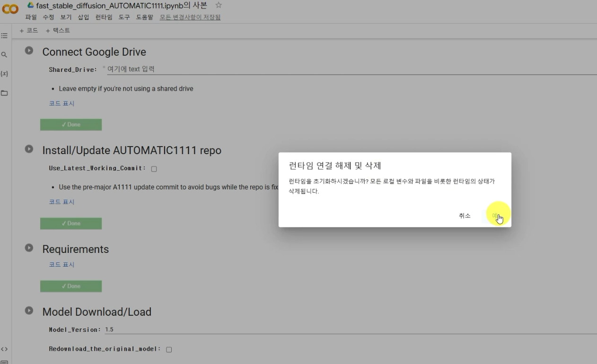
Task: Click Leave empty if you're not using text
Action: pyautogui.click(x=126, y=89)
